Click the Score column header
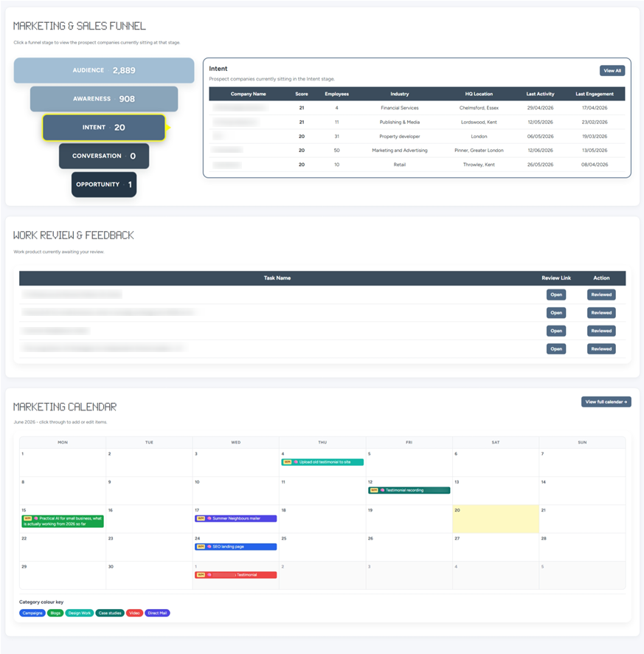The height and width of the screenshot is (654, 644). (302, 94)
